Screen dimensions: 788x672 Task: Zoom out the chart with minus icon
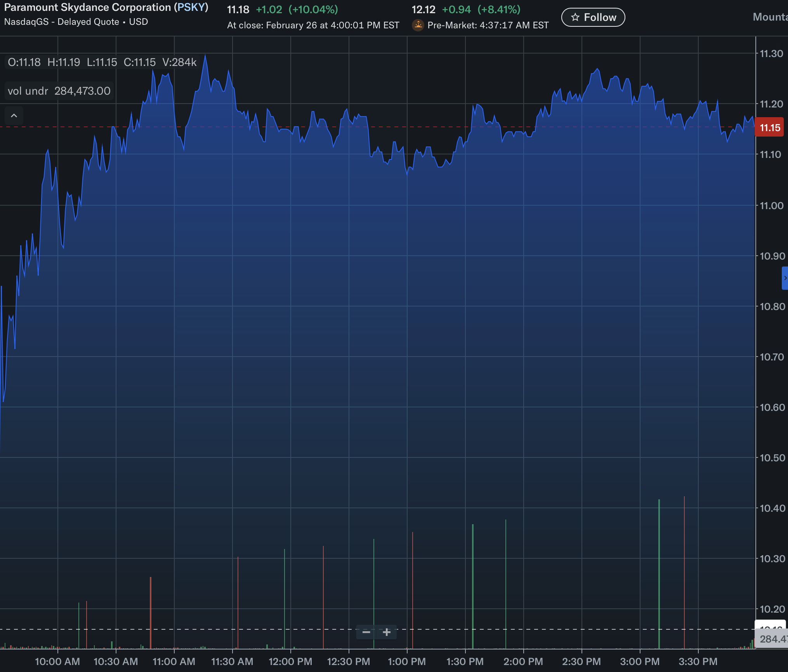pyautogui.click(x=366, y=632)
